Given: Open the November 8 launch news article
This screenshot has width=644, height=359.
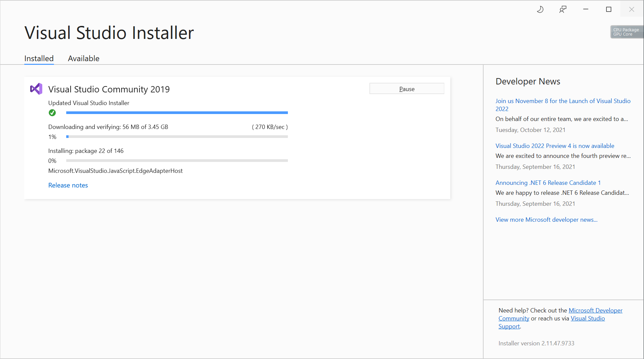Looking at the screenshot, I should (x=562, y=101).
